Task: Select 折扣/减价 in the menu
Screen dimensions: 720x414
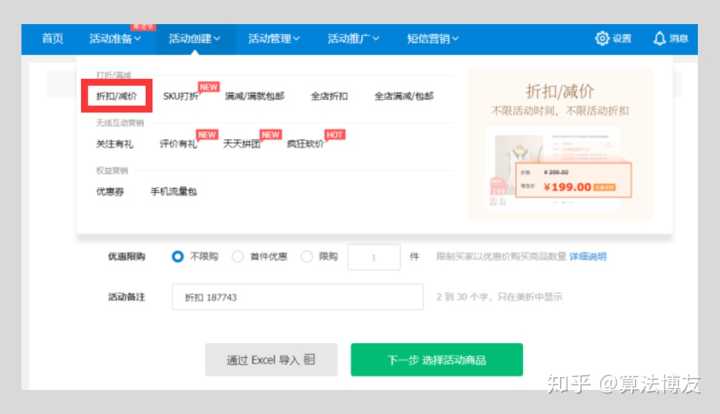Action: tap(116, 96)
